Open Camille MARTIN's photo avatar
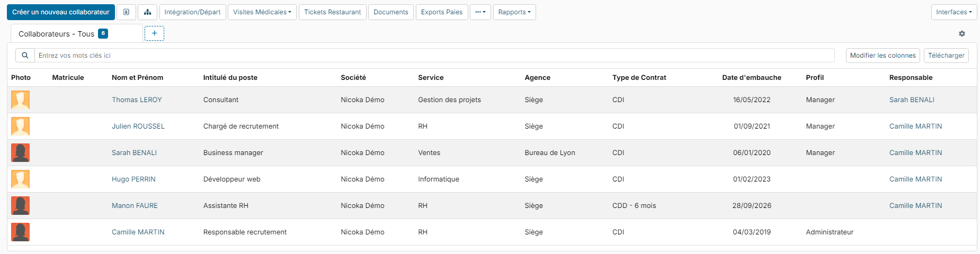The image size is (980, 254). (21, 232)
